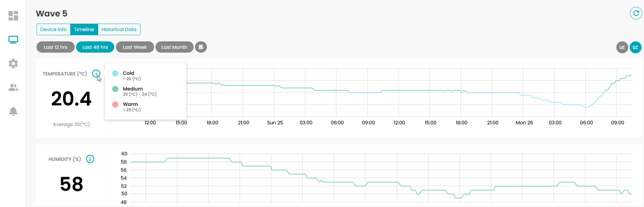Select the devices monitor icon in sidebar
644x207 pixels.
pos(13,40)
